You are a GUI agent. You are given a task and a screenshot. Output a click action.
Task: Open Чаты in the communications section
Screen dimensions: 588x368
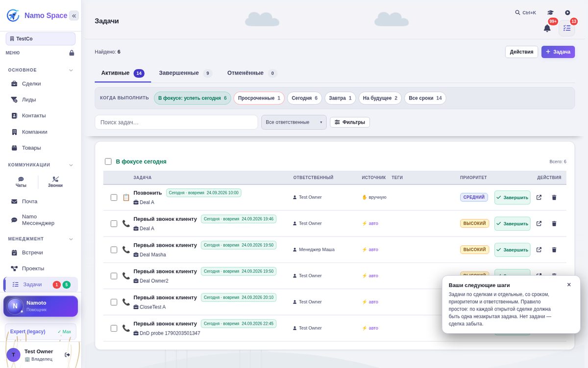(x=21, y=182)
